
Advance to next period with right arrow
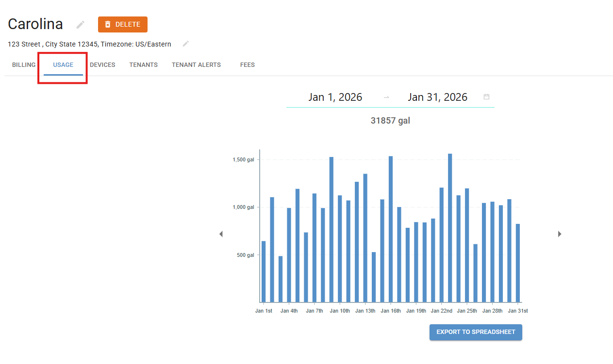(x=560, y=234)
